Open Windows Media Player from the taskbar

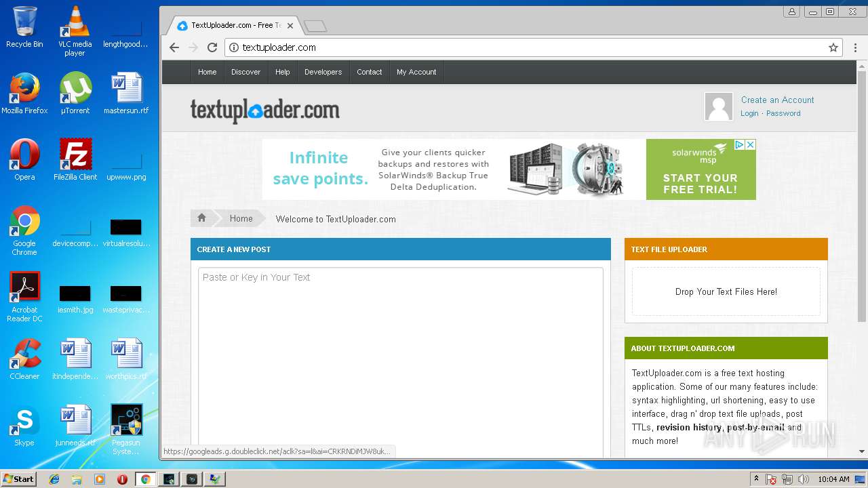[x=100, y=479]
